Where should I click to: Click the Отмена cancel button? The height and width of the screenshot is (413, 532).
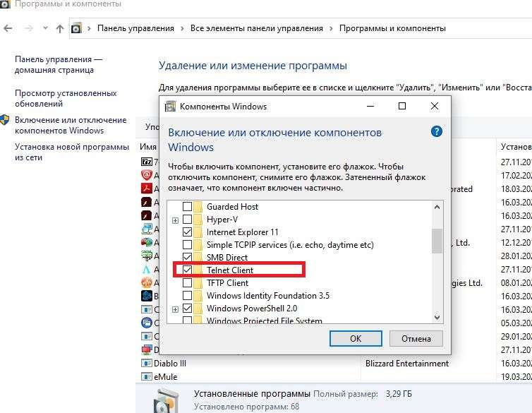coord(416,339)
